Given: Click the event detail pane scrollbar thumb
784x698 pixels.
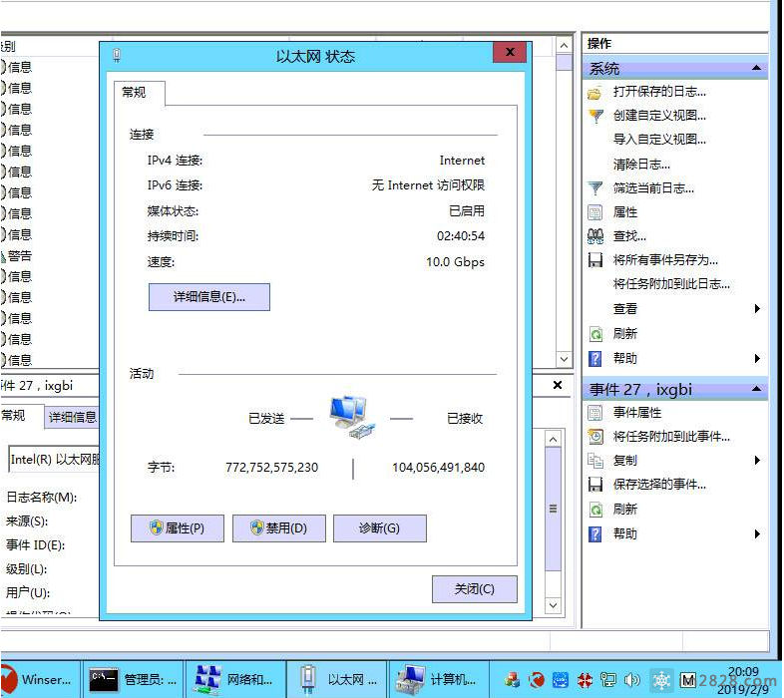Looking at the screenshot, I should coord(553,509).
